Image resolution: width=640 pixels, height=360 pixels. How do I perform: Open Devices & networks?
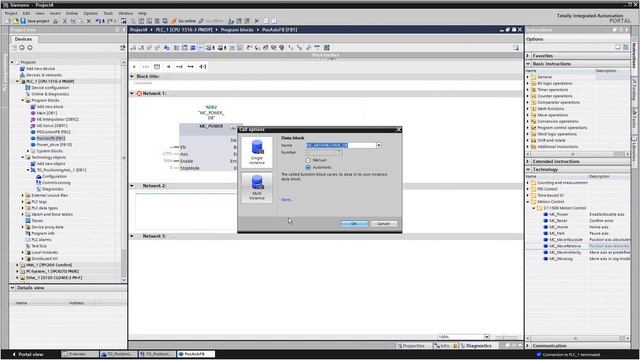(x=44, y=75)
